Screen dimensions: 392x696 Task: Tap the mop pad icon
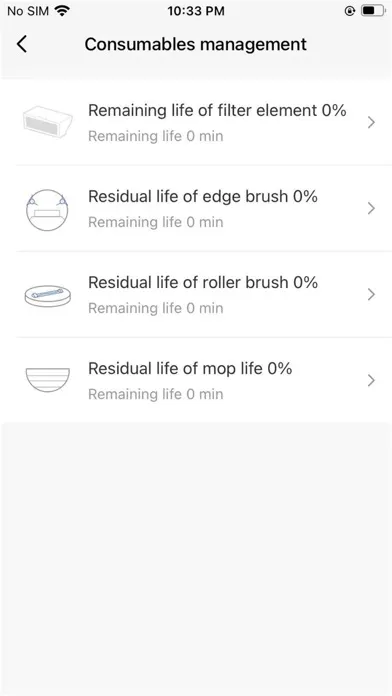coord(48,380)
